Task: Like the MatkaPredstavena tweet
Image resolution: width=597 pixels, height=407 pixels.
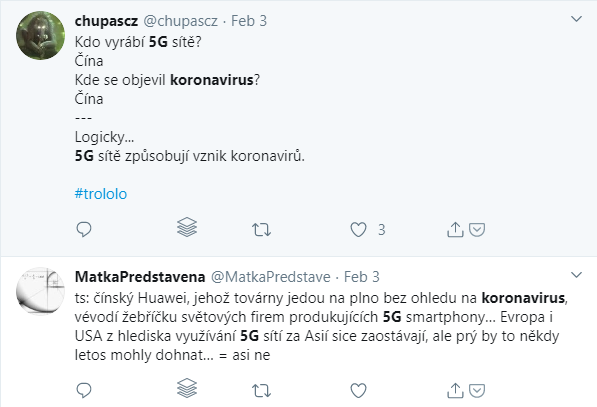Action: (x=358, y=390)
